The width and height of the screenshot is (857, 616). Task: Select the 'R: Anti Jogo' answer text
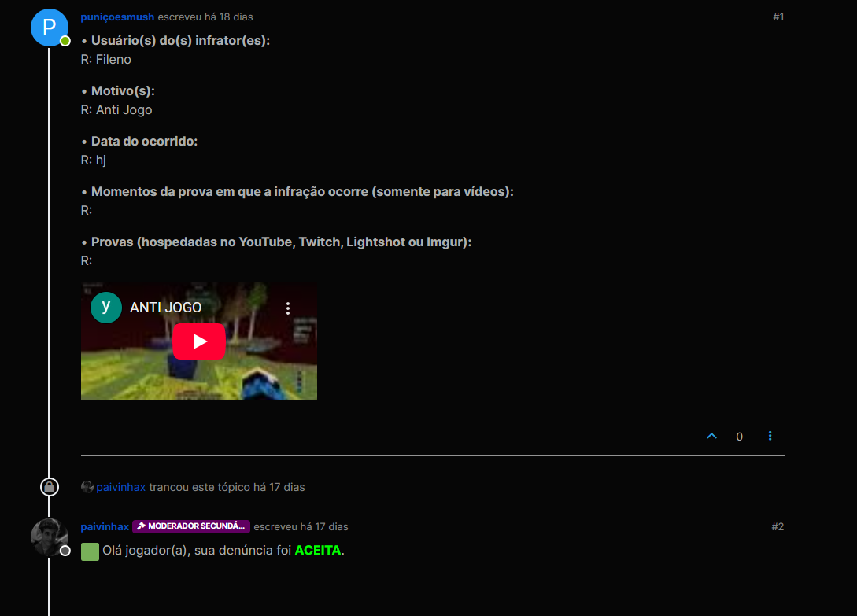tap(116, 110)
